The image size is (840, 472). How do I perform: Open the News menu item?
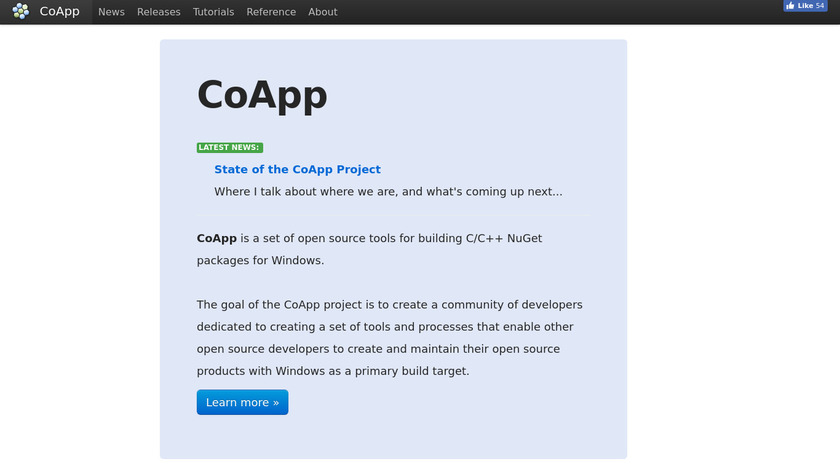[111, 12]
